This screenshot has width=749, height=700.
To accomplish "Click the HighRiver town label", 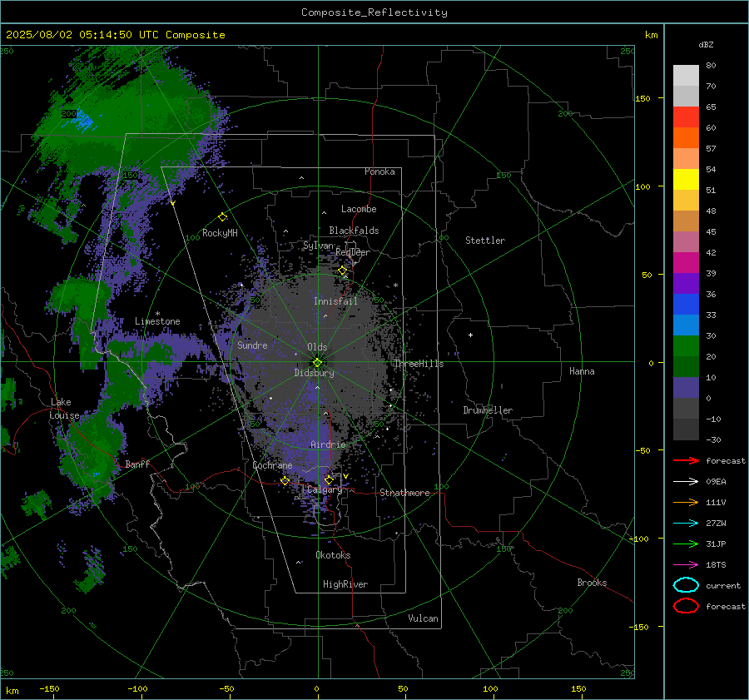I will coord(345,584).
